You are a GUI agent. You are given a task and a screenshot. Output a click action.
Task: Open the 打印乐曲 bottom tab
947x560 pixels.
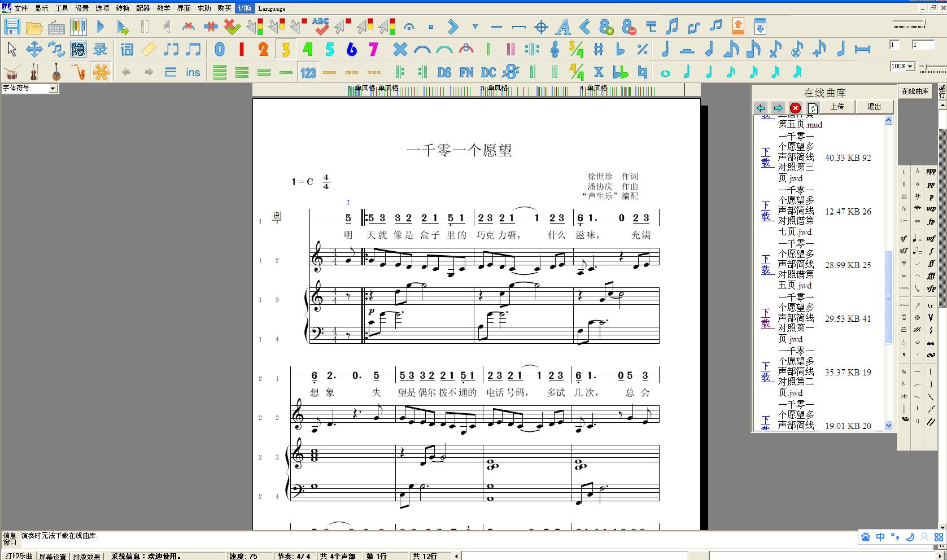[x=19, y=556]
